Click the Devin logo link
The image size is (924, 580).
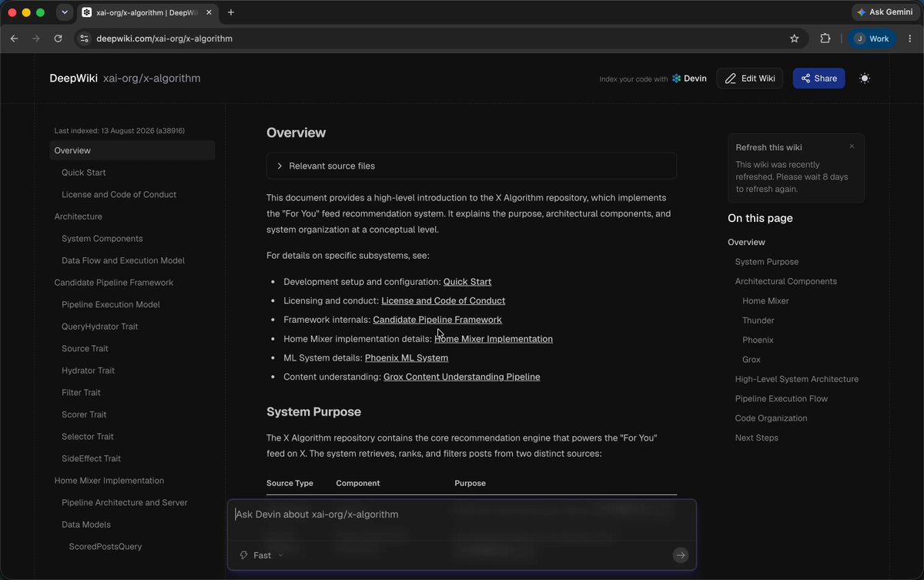(689, 79)
